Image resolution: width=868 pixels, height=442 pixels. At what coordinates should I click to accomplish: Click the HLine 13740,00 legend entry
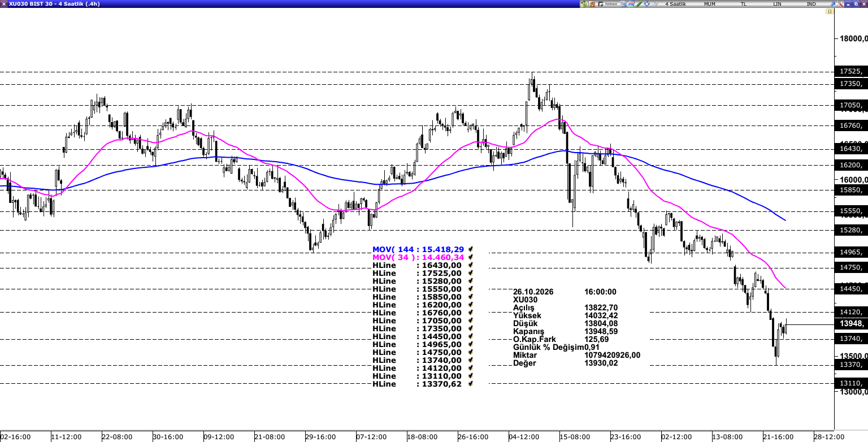coord(417,360)
